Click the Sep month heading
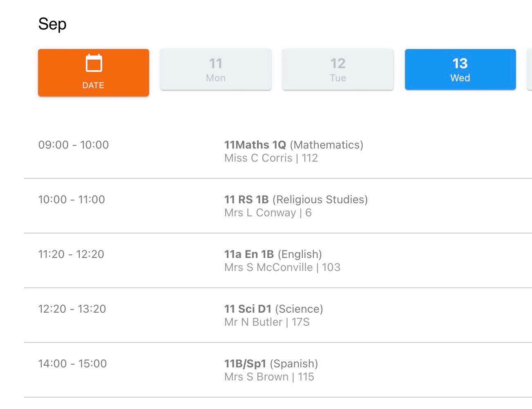 pos(52,24)
